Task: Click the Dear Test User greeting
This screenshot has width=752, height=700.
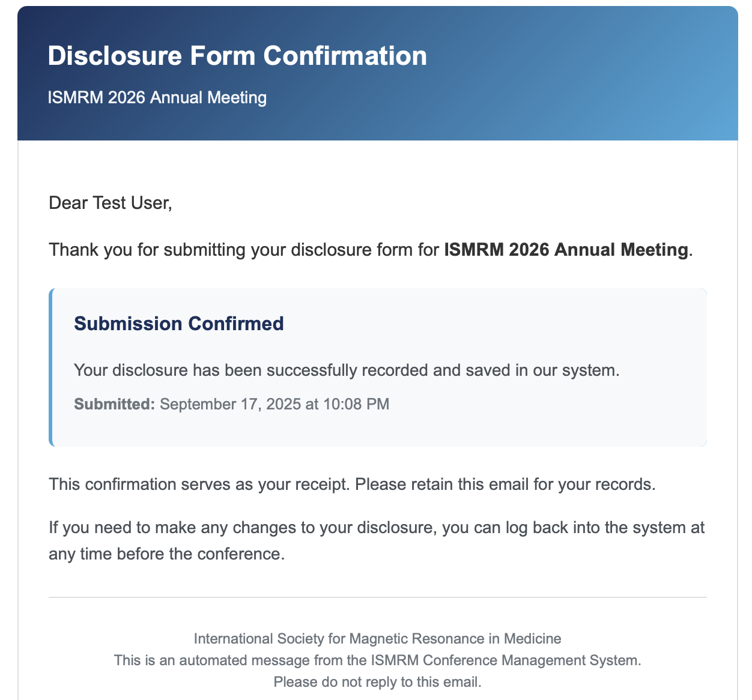Action: pyautogui.click(x=111, y=203)
